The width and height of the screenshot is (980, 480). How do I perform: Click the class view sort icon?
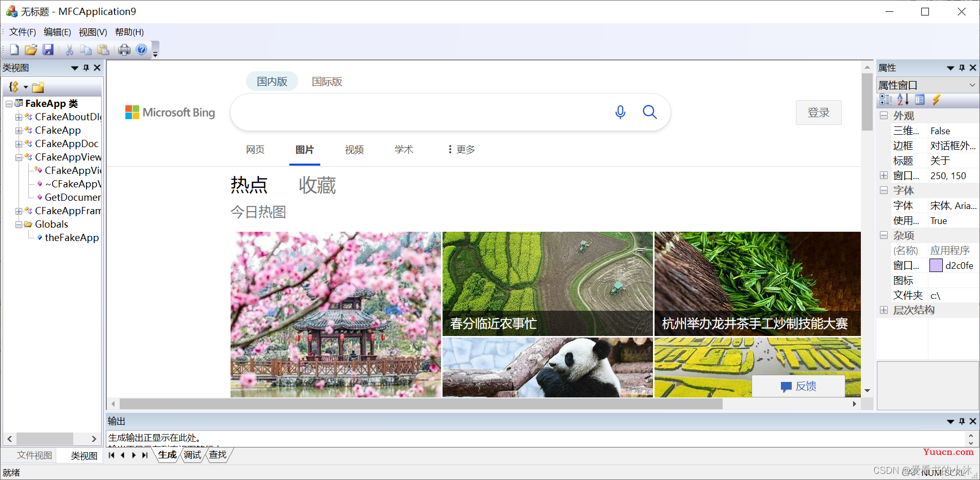coord(14,87)
